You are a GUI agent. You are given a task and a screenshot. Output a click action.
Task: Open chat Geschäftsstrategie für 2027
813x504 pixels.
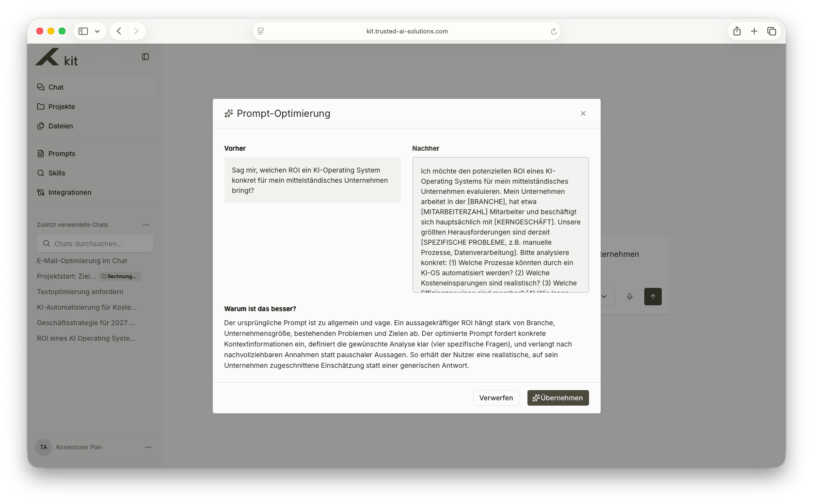[x=86, y=323]
